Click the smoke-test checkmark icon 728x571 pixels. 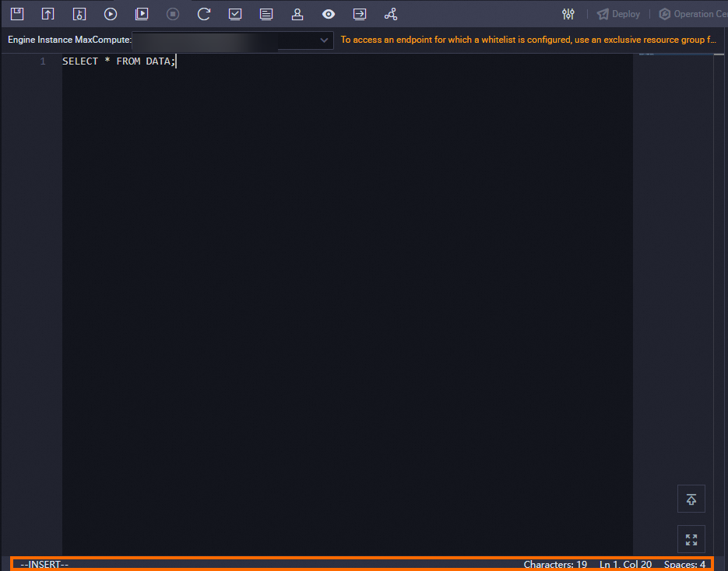click(x=235, y=14)
